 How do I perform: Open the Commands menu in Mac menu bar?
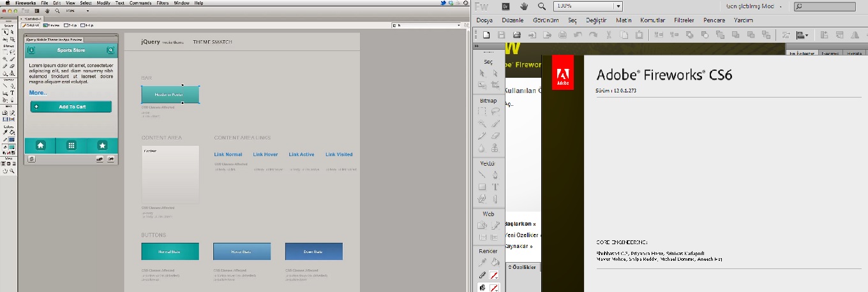(140, 3)
